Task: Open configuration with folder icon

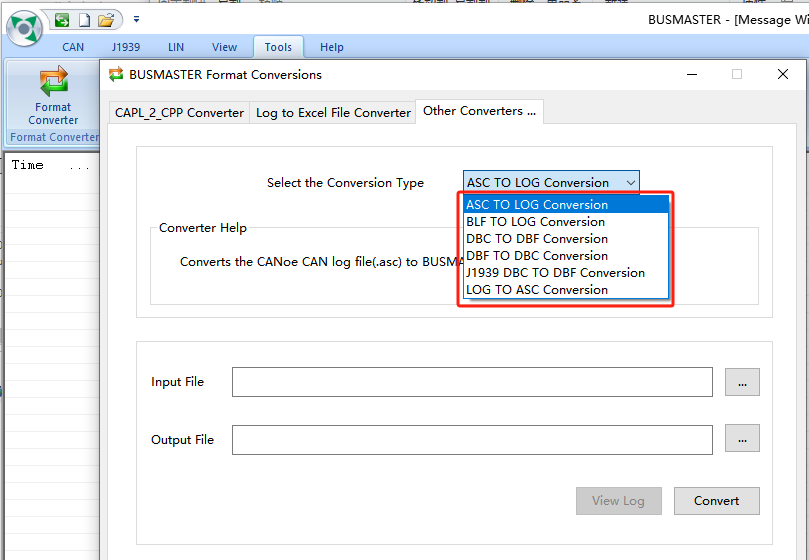Action: pos(106,20)
